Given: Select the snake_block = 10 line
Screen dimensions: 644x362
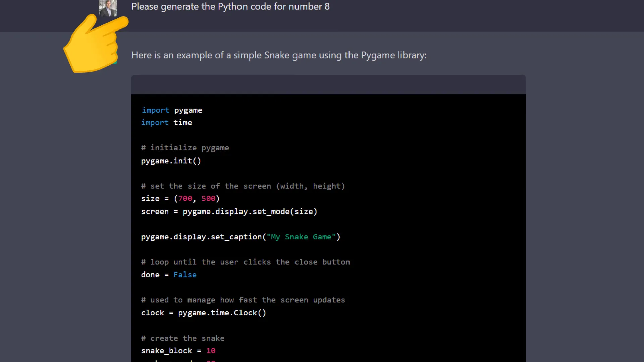Looking at the screenshot, I should (178, 351).
